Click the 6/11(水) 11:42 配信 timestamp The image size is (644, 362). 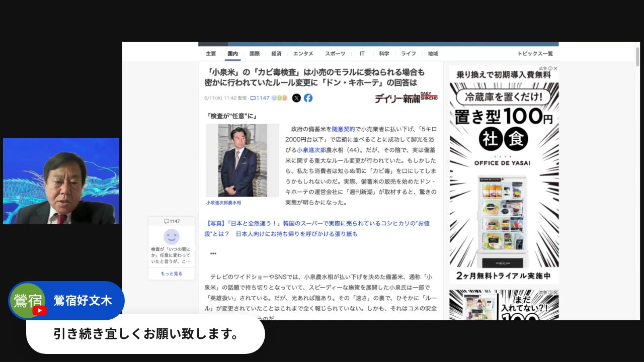[225, 98]
